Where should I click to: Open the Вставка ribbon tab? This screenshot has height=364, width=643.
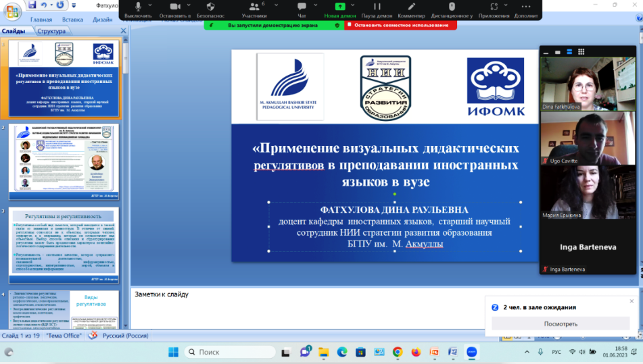click(72, 20)
